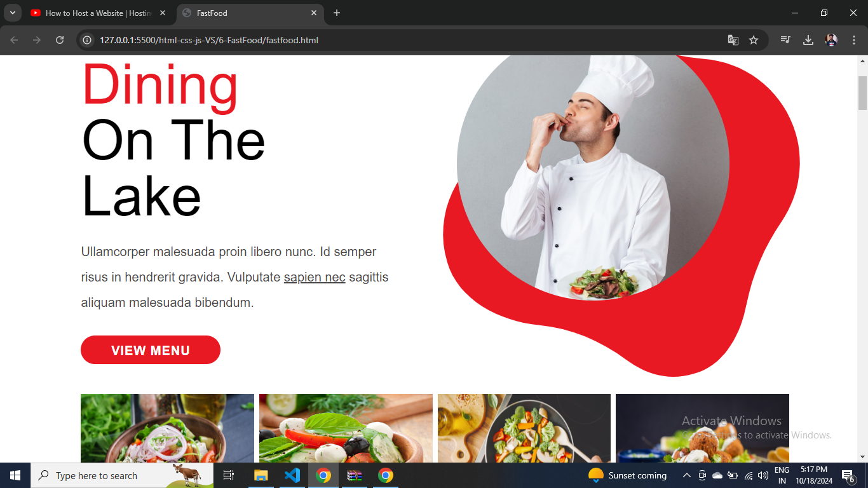Open Visual Studio Code from the taskbar
The height and width of the screenshot is (488, 868).
[x=292, y=475]
